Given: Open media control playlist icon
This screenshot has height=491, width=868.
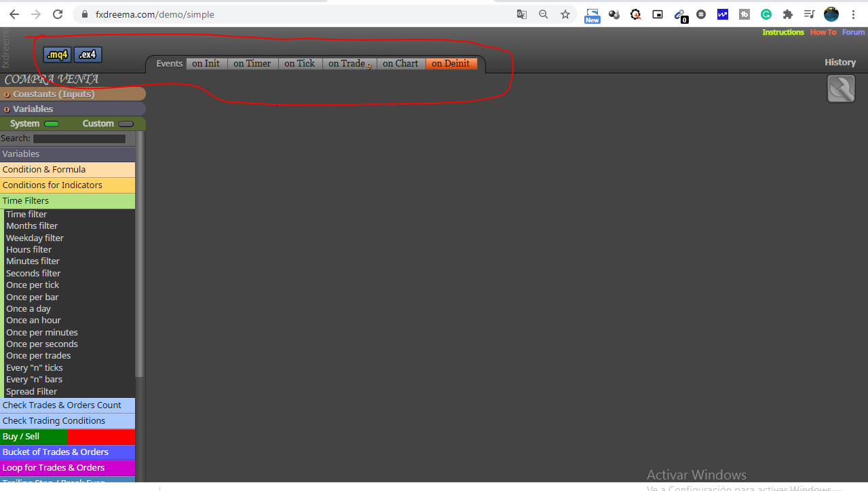Looking at the screenshot, I should pos(810,14).
